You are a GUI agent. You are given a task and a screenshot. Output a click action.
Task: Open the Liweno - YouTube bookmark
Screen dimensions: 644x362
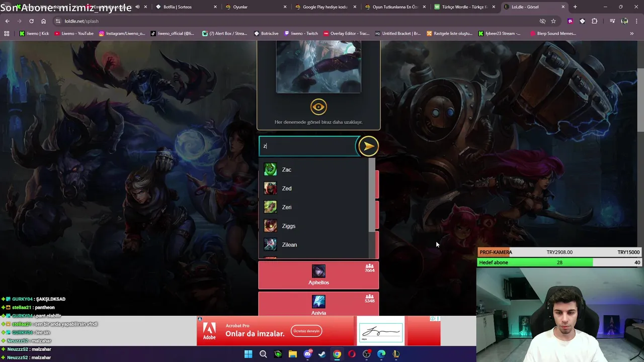click(x=73, y=33)
